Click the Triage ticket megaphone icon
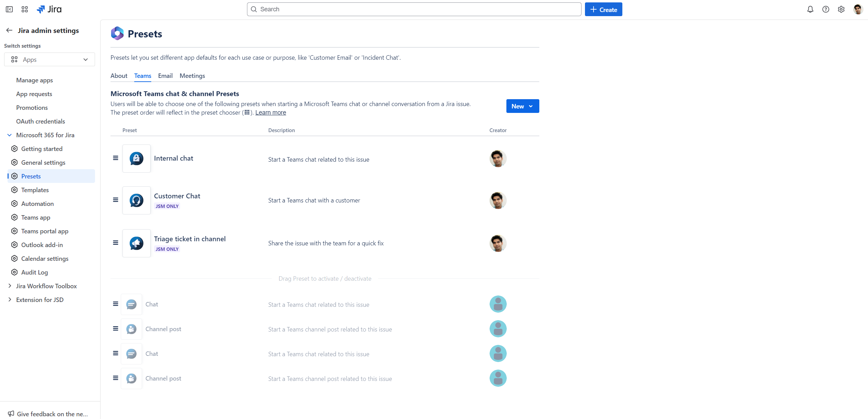Image resolution: width=868 pixels, height=419 pixels. [x=136, y=243]
